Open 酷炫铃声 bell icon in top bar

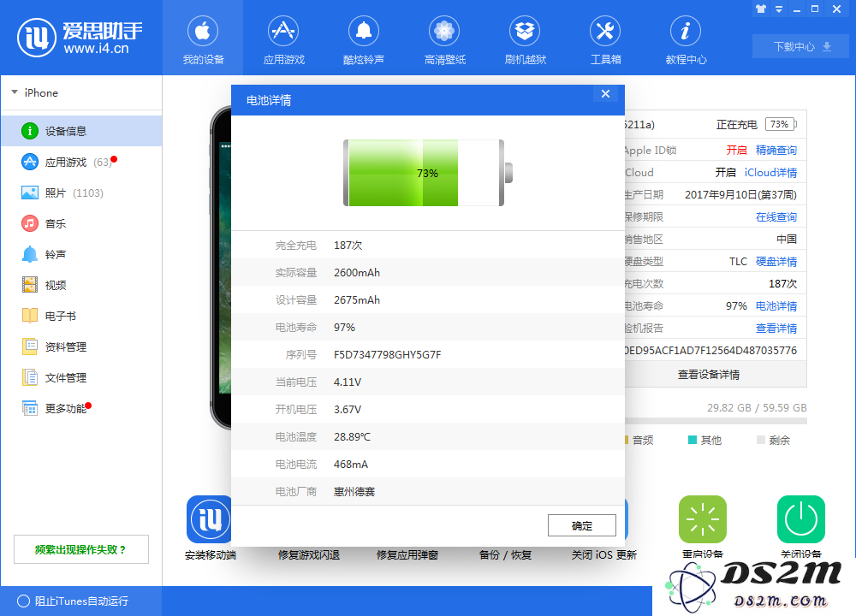364,31
